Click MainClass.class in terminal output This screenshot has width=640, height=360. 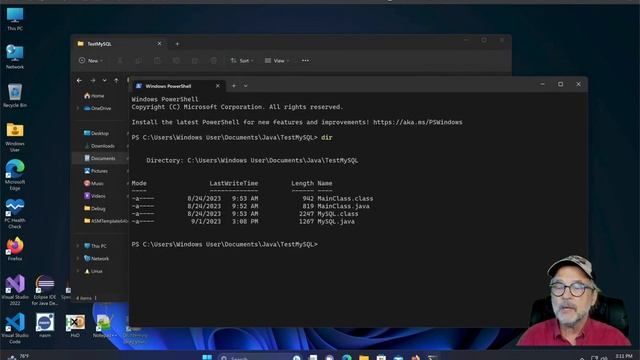click(345, 198)
